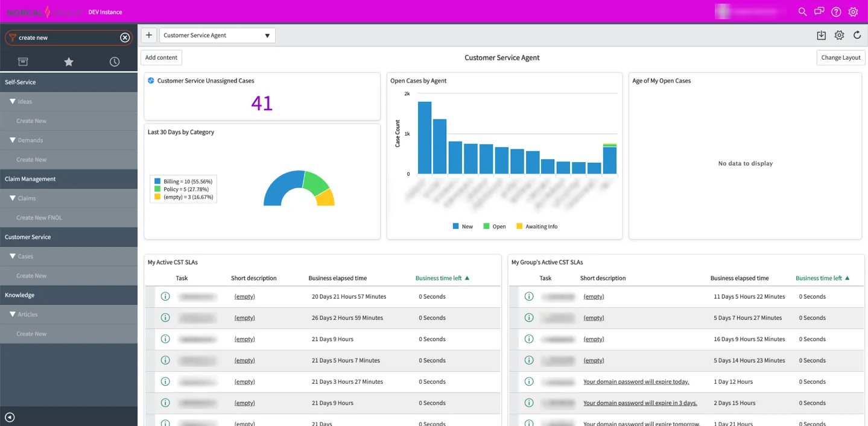Collapse the Cases module
This screenshot has width=868, height=426.
[13, 256]
